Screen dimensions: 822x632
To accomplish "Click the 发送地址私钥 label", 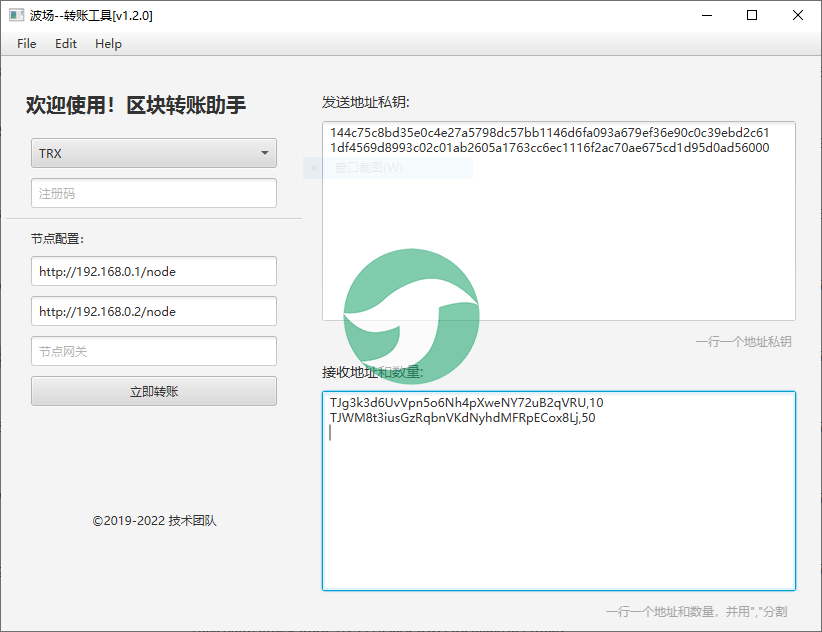I will tap(365, 102).
